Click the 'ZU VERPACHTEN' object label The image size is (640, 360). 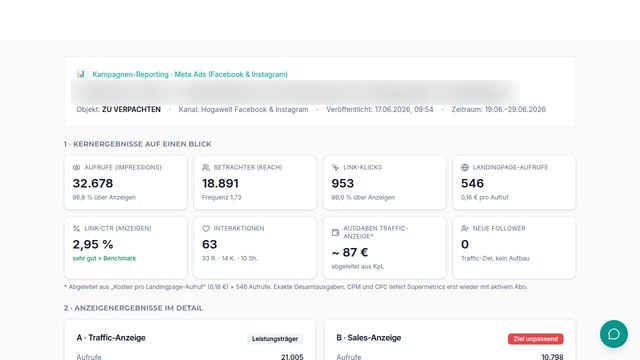pos(131,109)
